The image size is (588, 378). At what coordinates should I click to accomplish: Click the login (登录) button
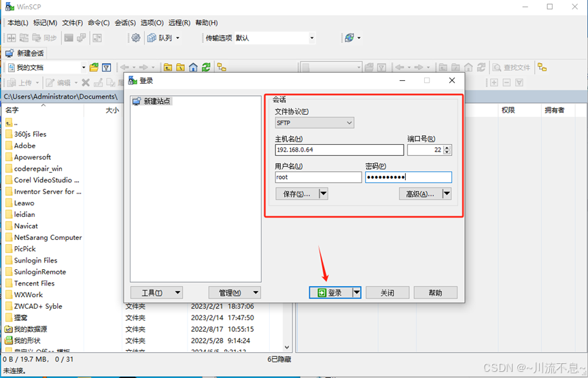coord(330,292)
